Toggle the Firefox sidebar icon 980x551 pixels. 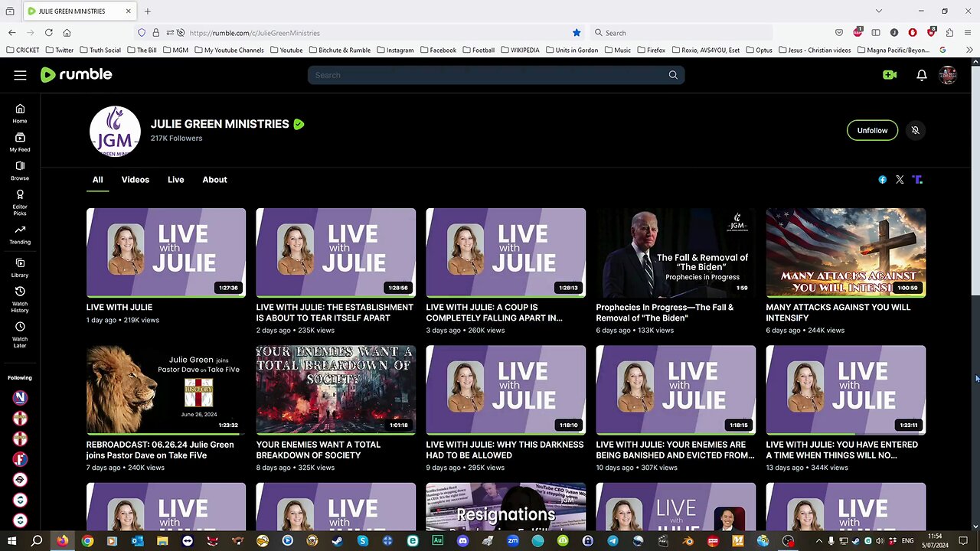point(876,33)
